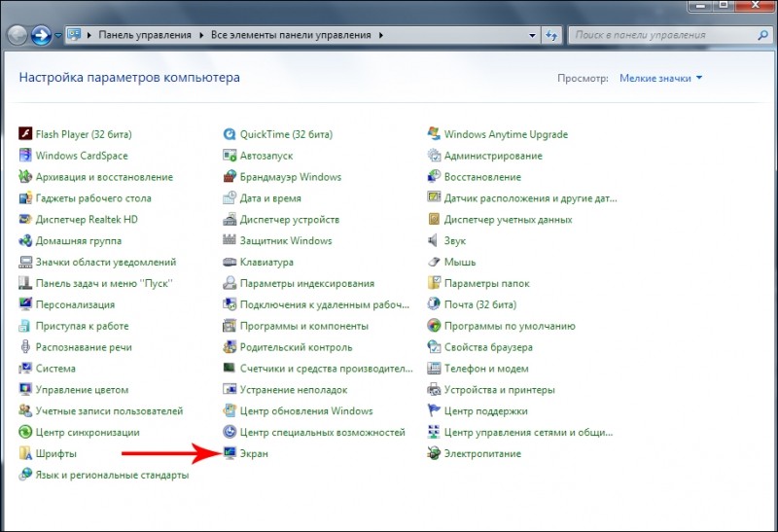Click the Мышь icon
Screen dimensions: 778x532
click(434, 262)
